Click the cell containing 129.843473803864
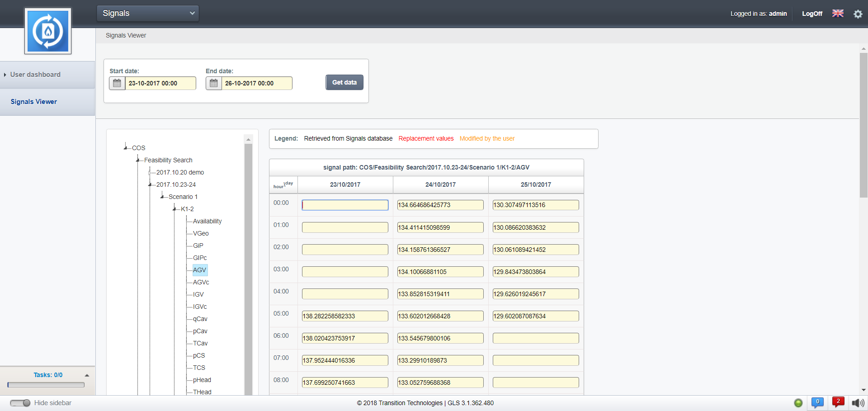This screenshot has height=411, width=868. 536,272
